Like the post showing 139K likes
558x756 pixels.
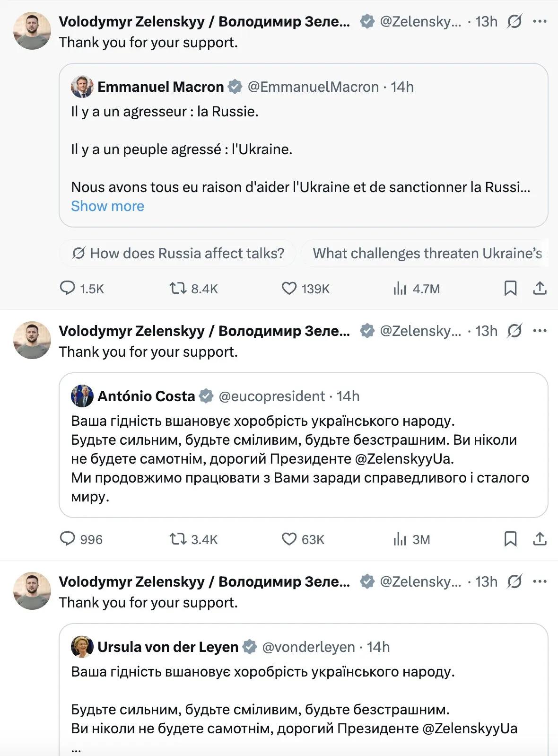[305, 289]
